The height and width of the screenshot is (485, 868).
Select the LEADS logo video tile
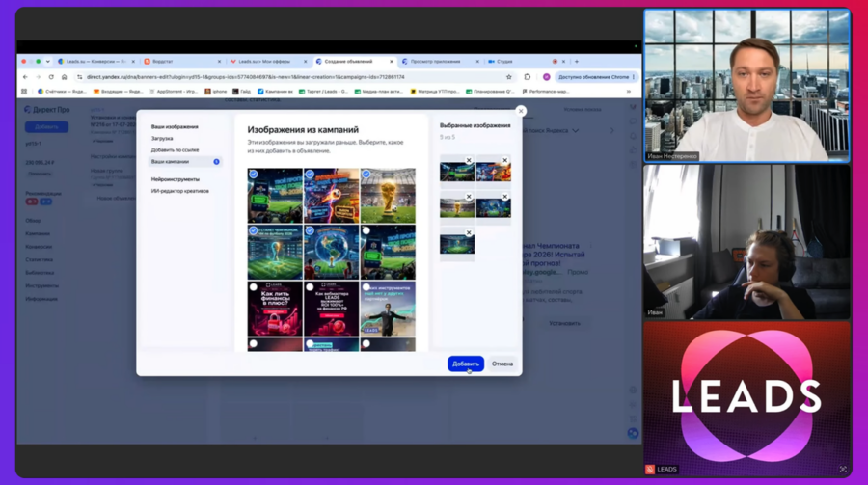[x=747, y=398]
